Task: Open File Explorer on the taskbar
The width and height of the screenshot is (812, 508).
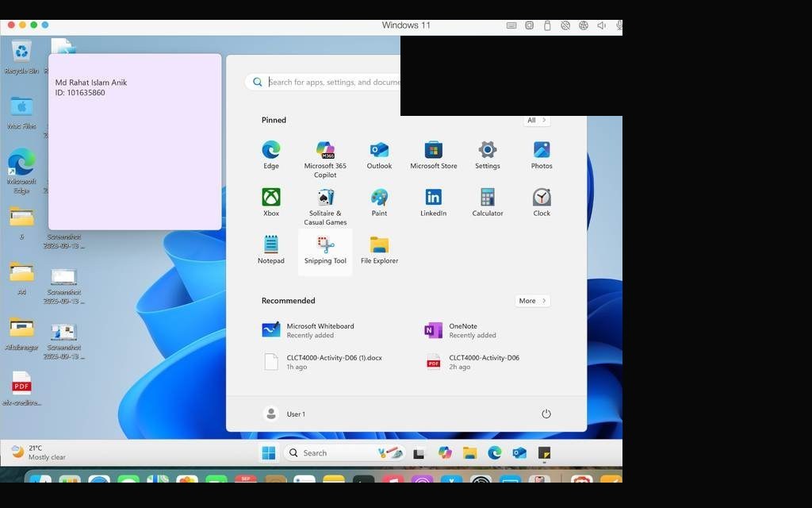Action: (x=469, y=453)
